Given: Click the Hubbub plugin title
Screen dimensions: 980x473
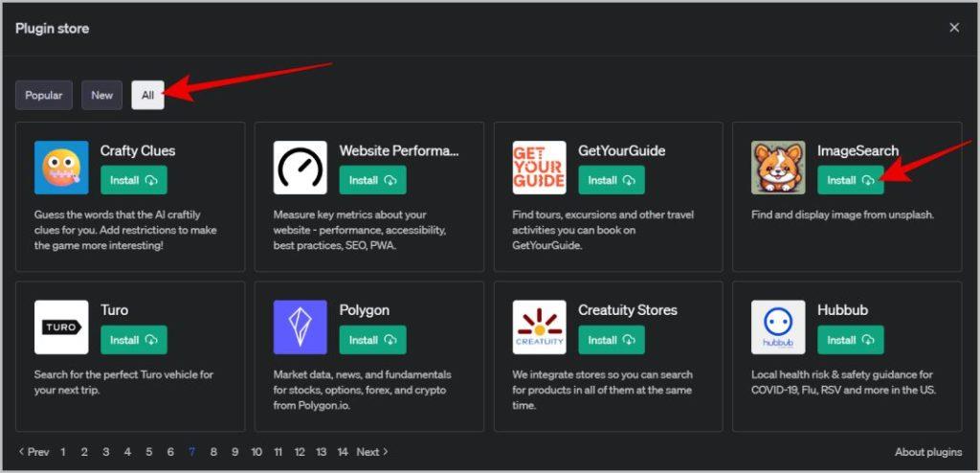Looking at the screenshot, I should (x=842, y=310).
